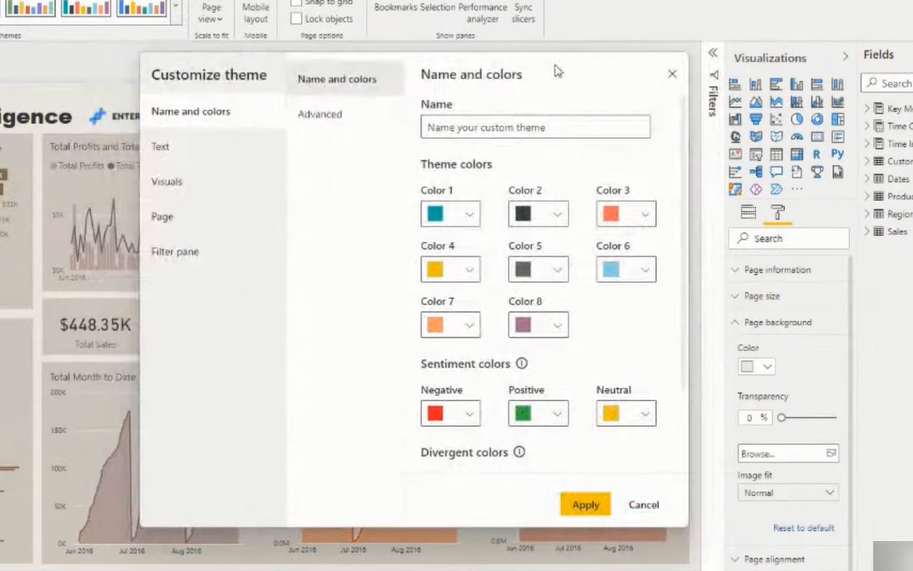This screenshot has width=913, height=571.
Task: Choose the Line chart visual icon
Action: 735,102
